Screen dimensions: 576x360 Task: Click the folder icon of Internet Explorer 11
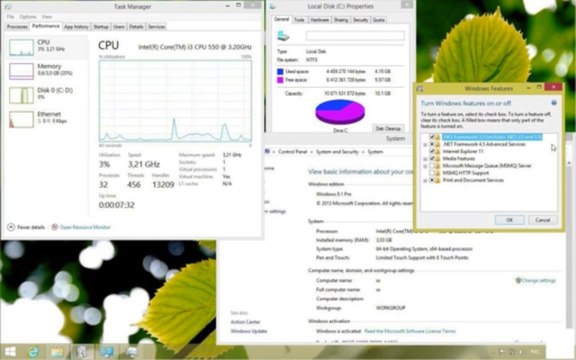tap(438, 151)
